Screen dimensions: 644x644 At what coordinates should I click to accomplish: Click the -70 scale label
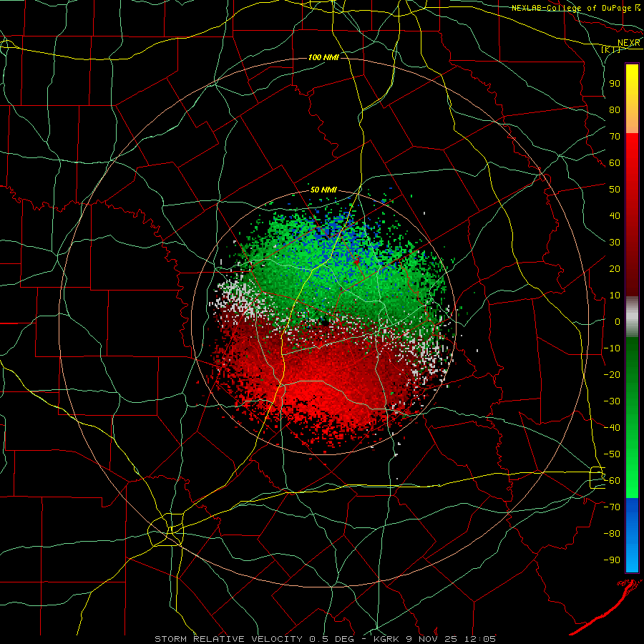[612, 507]
